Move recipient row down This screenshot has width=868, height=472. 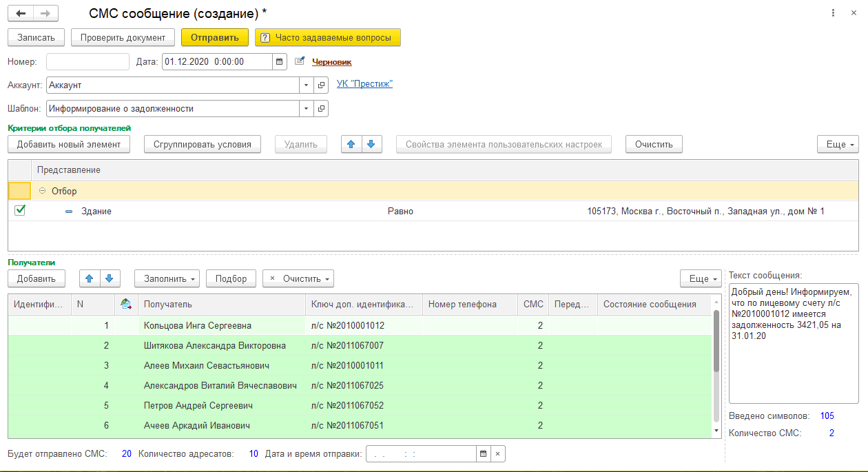click(110, 278)
